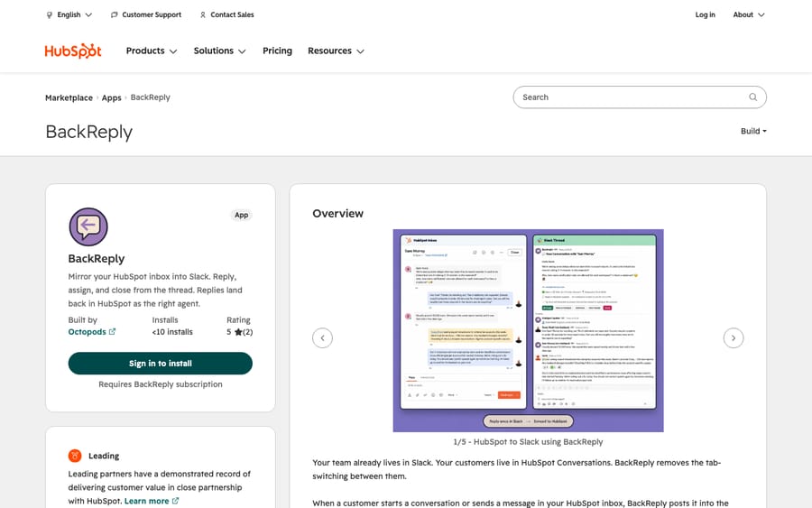Expand the Products menu

click(x=152, y=51)
